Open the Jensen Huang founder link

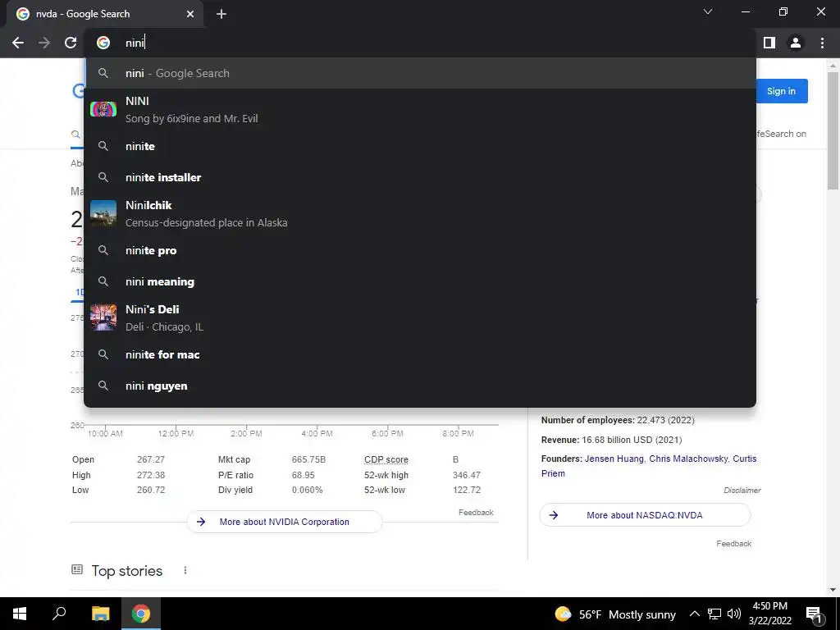pos(614,459)
